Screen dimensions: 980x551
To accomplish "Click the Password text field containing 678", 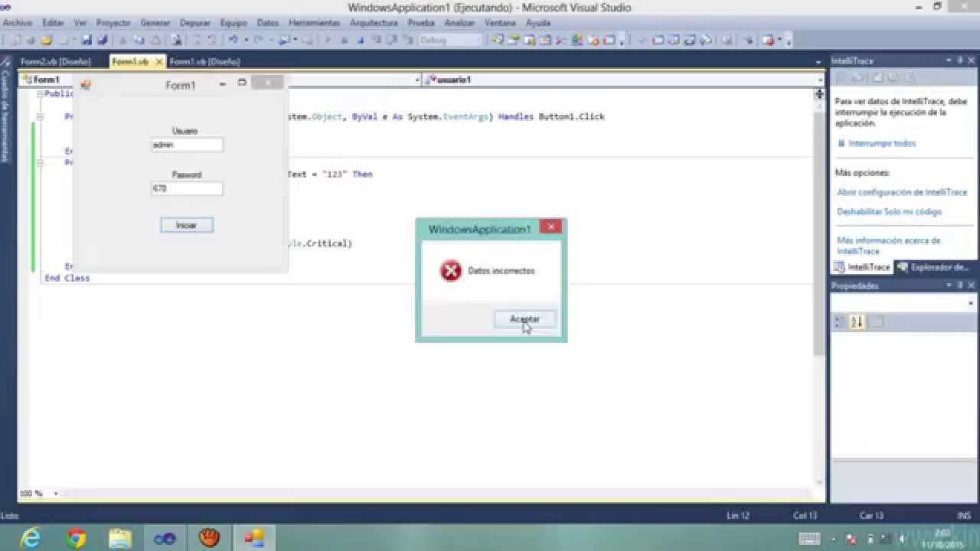I will pyautogui.click(x=187, y=188).
